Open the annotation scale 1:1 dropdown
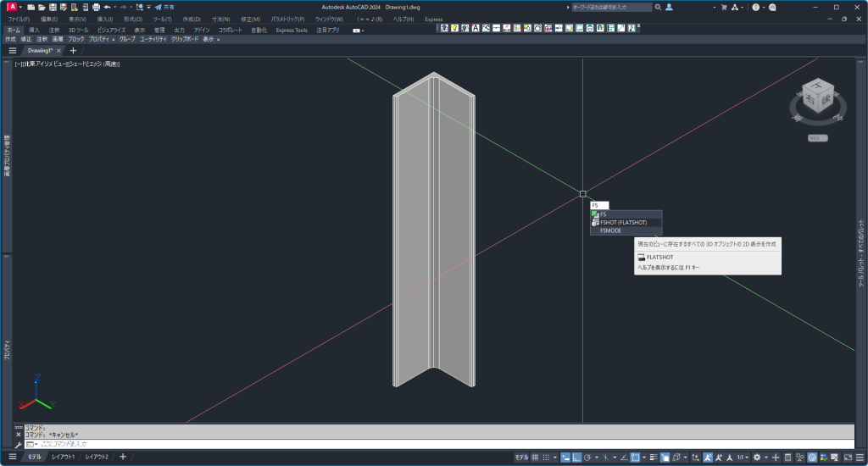The image size is (868, 466). [x=743, y=457]
